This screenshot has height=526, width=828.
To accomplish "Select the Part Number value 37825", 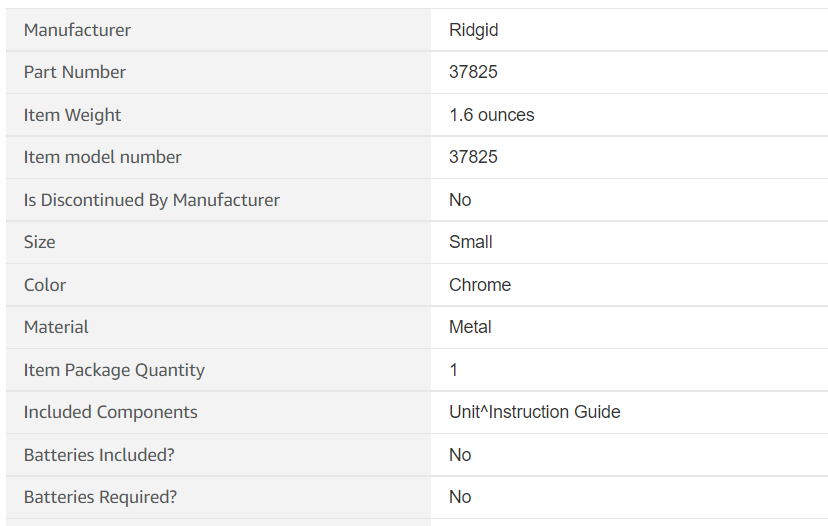I will pyautogui.click(x=473, y=72).
